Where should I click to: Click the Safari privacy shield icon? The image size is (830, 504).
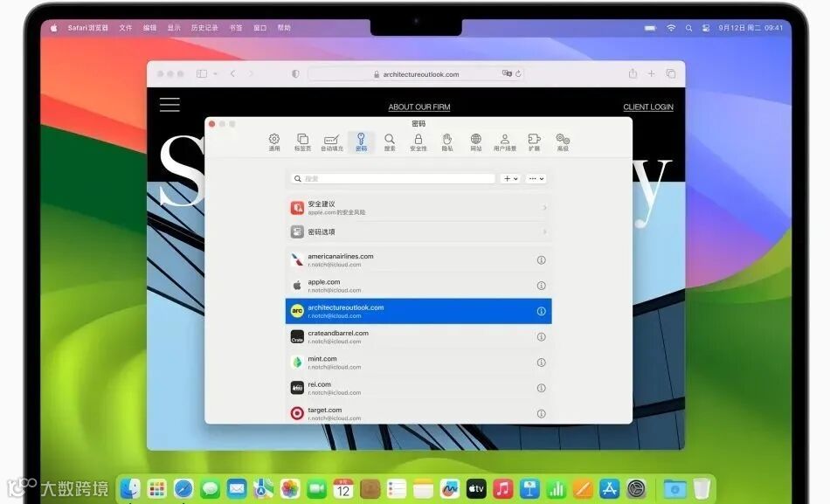(295, 74)
